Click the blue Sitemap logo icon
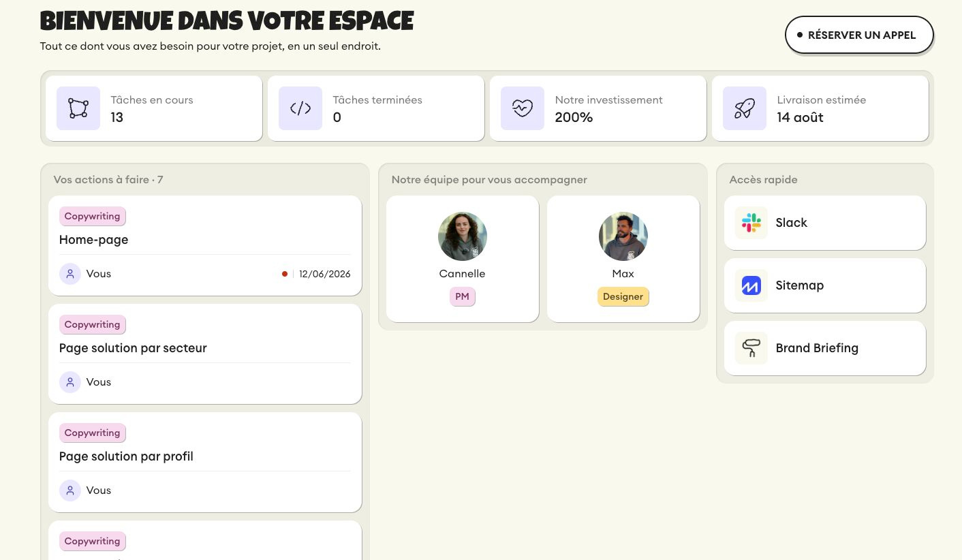 pyautogui.click(x=751, y=285)
